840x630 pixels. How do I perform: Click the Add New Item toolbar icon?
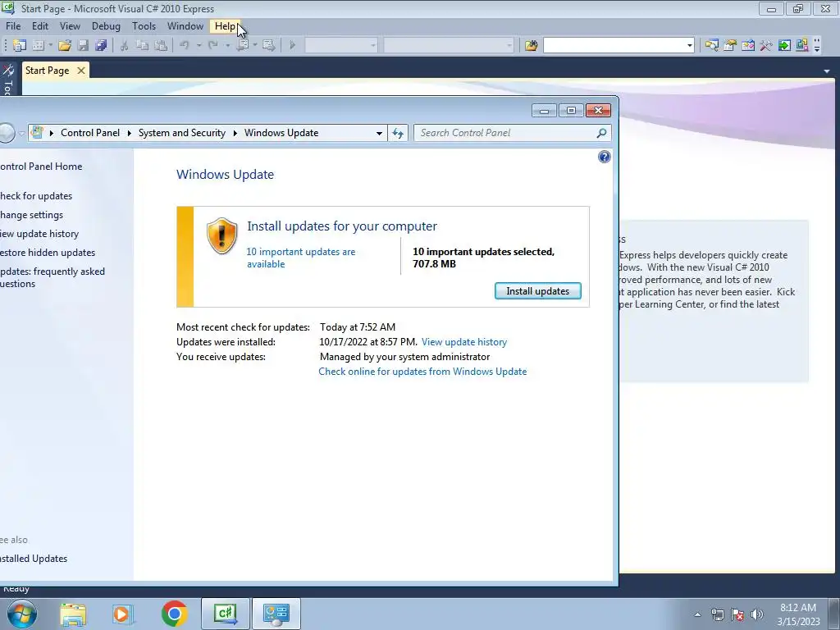38,46
